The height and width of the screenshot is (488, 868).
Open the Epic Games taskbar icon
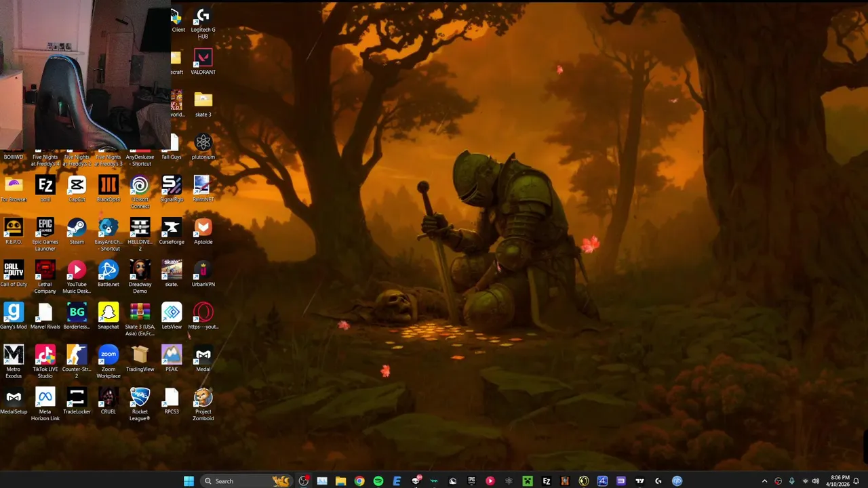pos(471,481)
